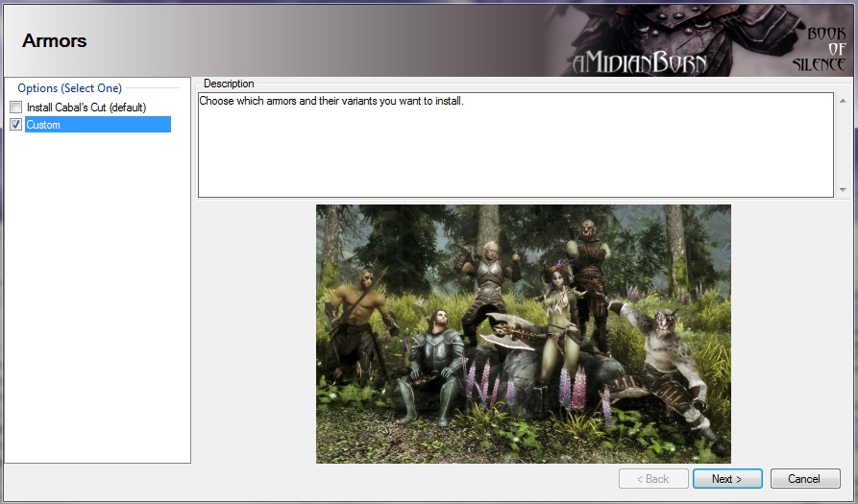Click the description scrollbar down arrow

click(843, 190)
